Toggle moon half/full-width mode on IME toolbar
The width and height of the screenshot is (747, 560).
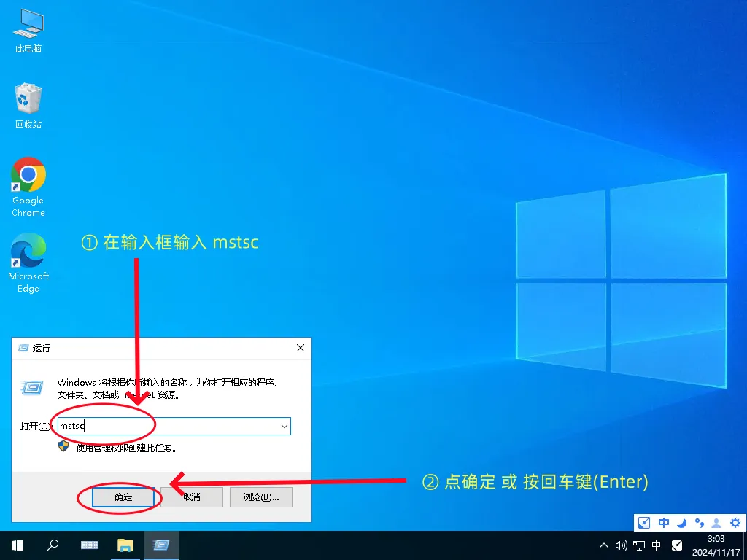pos(681,523)
